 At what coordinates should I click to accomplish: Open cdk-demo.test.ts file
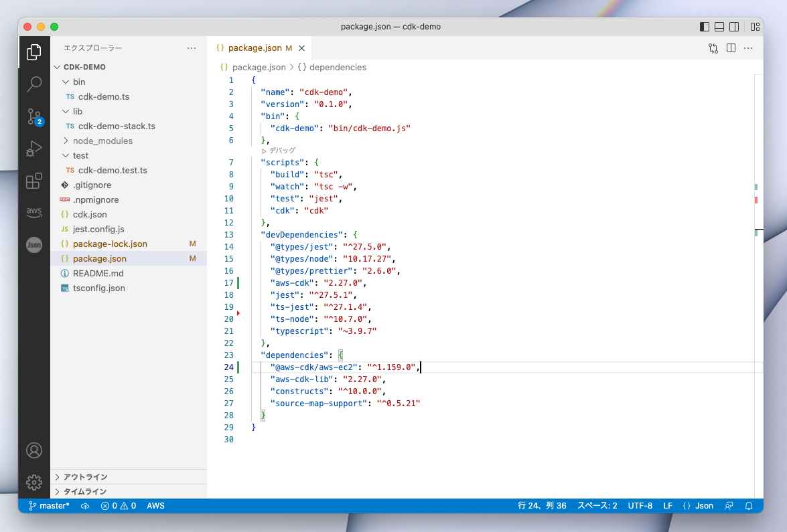(129, 171)
